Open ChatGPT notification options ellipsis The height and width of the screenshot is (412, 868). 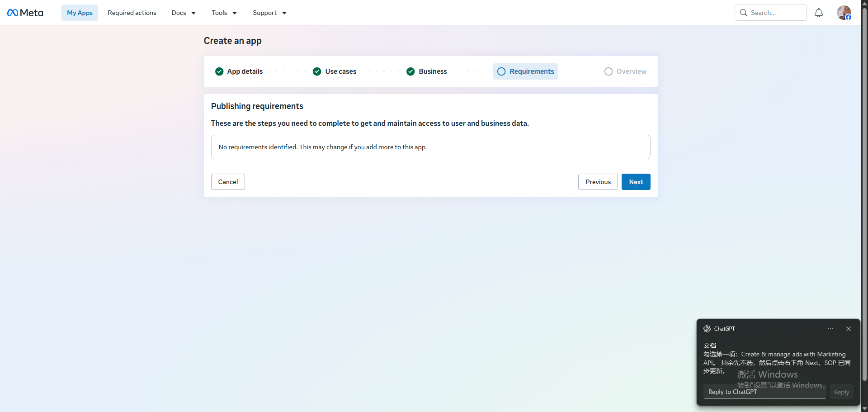[830, 329]
